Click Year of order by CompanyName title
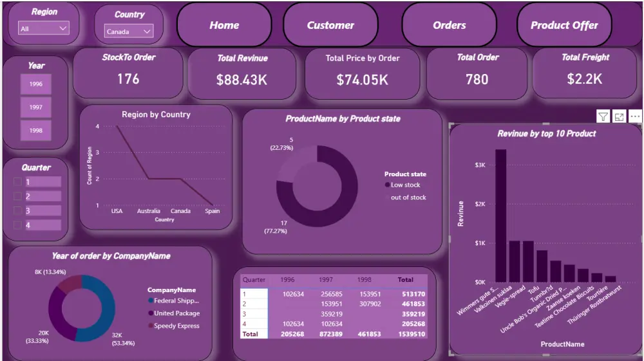Image resolution: width=644 pixels, height=361 pixels. pyautogui.click(x=111, y=256)
